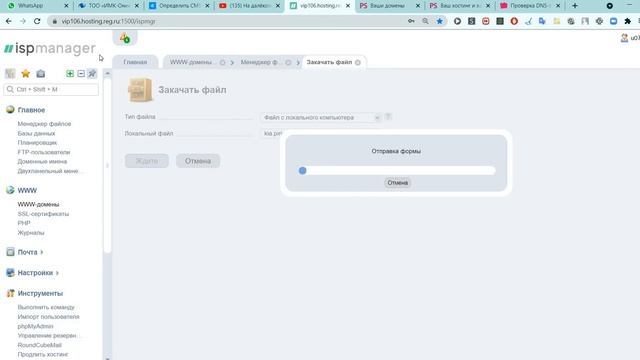The height and width of the screenshot is (360, 640).
Task: Open Базы данных from the sidebar
Action: pyautogui.click(x=36, y=133)
